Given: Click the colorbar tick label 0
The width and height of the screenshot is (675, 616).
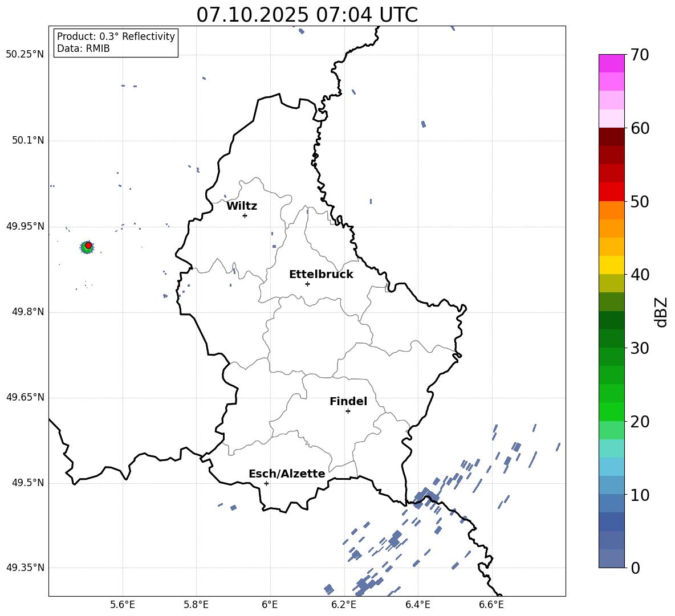Looking at the screenshot, I should (635, 568).
